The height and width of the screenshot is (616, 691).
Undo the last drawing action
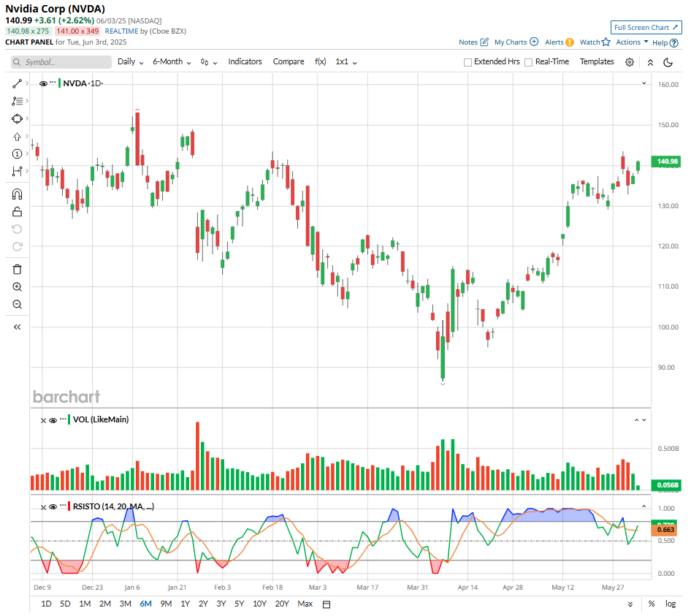tap(18, 229)
